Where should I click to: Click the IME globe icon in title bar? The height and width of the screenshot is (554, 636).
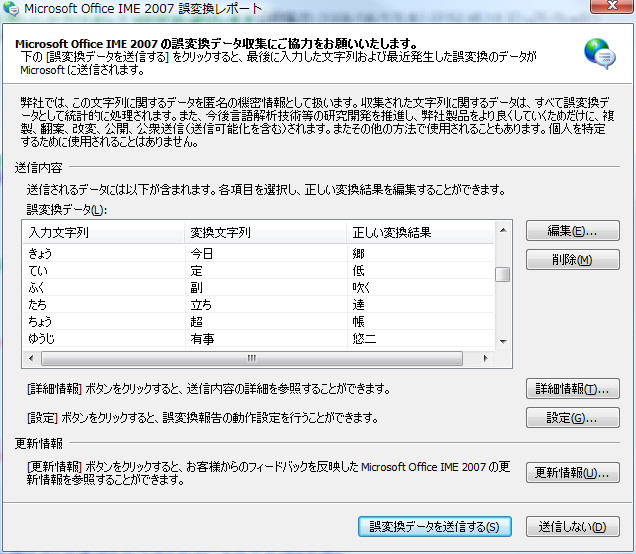[x=11, y=9]
